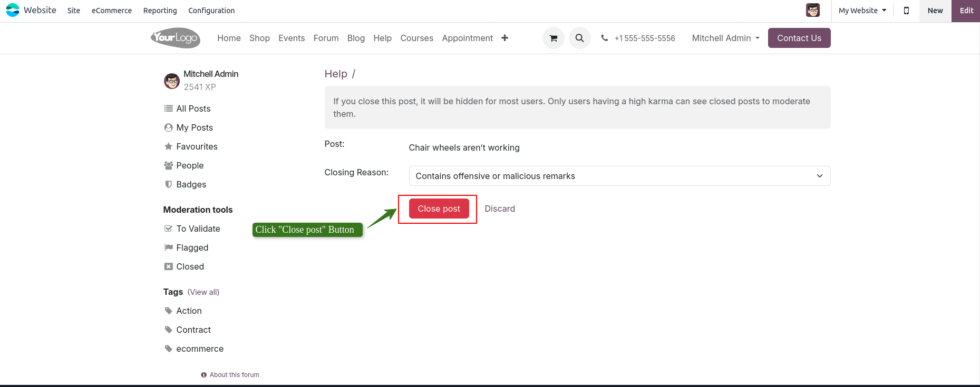This screenshot has width=980, height=387.
Task: Open the eCommerce menu
Action: click(x=112, y=11)
